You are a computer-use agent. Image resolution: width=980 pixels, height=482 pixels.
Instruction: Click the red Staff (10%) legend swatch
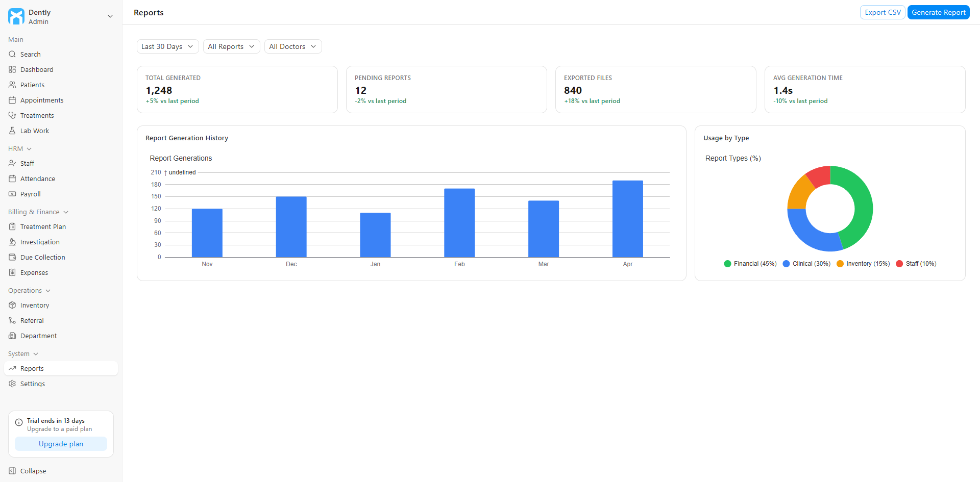tap(899, 264)
